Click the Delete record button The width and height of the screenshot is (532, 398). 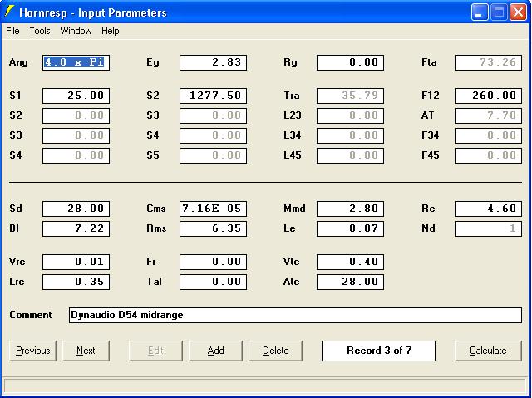tap(275, 351)
